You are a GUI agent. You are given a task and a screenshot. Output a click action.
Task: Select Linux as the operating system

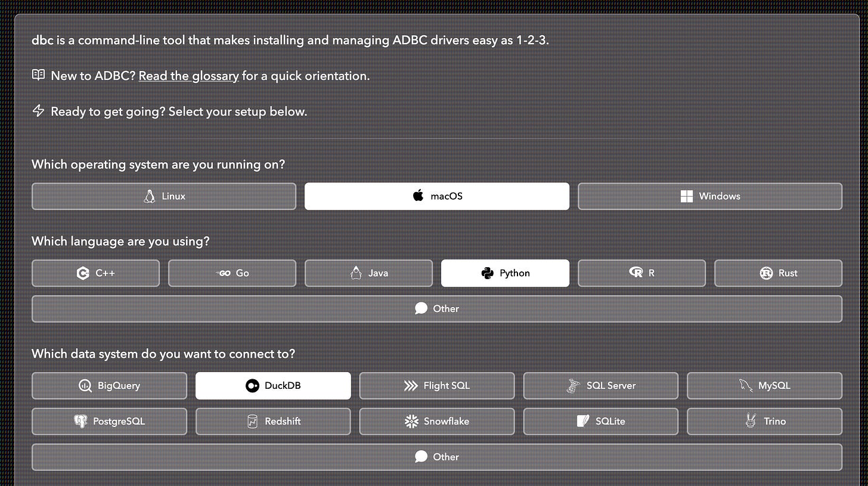pyautogui.click(x=164, y=196)
